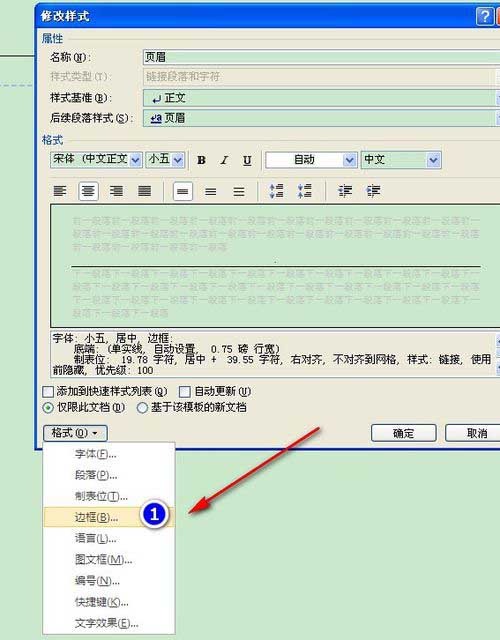The height and width of the screenshot is (640, 500).
Task: Toggle italic formatting button
Action: [x=224, y=160]
